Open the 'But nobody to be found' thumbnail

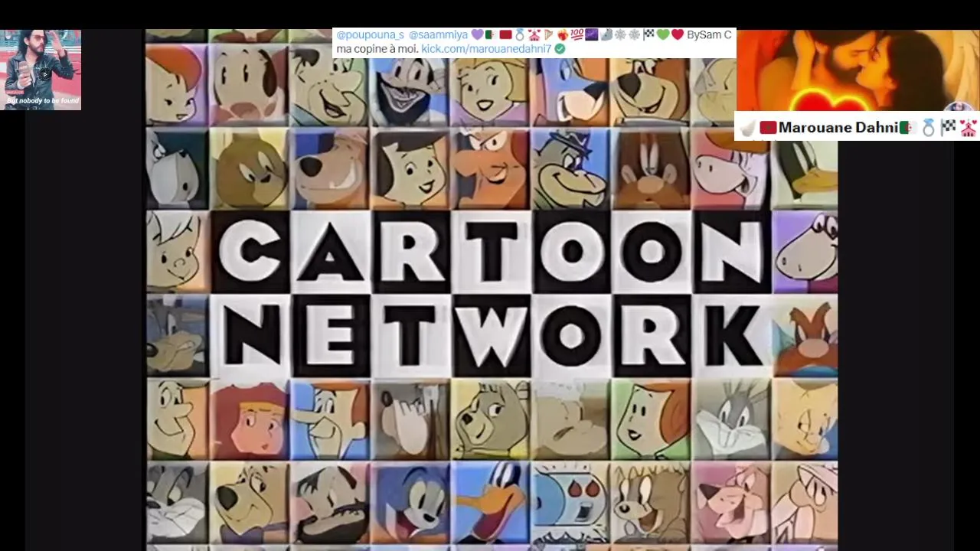[x=41, y=70]
